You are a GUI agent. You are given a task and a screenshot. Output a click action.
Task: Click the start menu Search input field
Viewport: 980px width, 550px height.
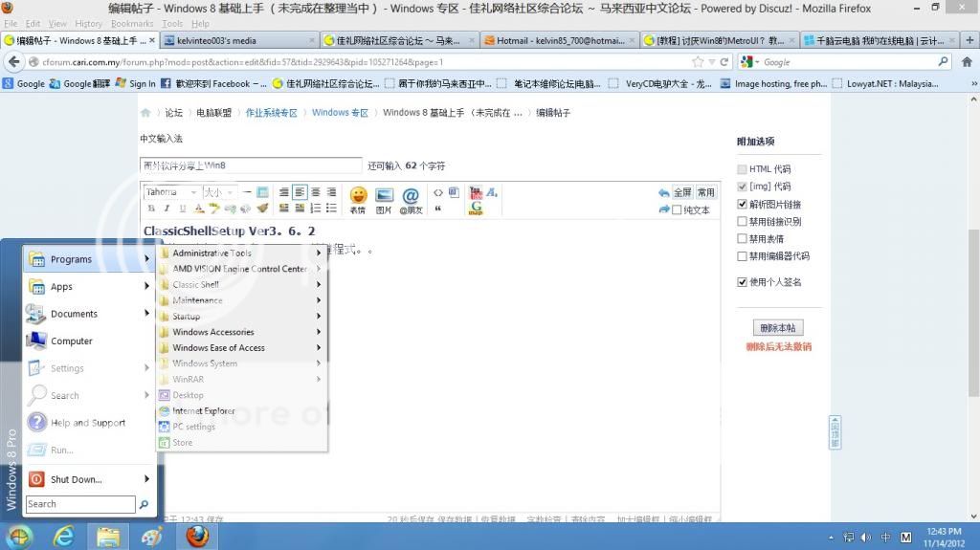[80, 504]
